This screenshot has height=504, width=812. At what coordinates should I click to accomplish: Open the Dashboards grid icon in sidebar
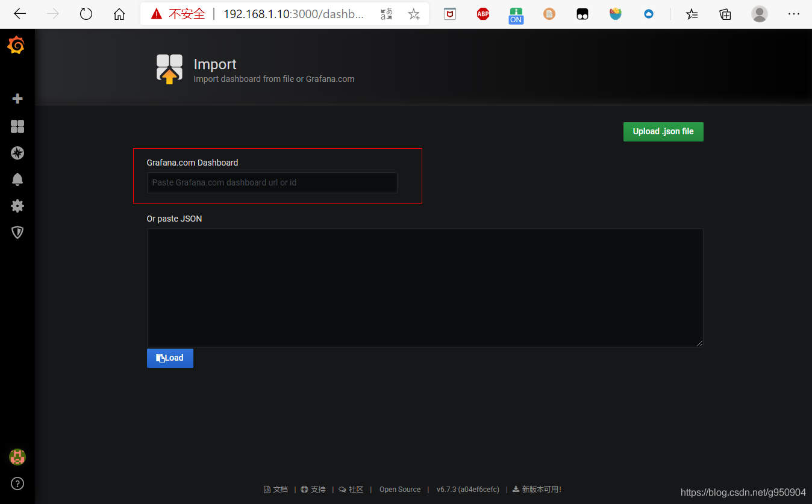pyautogui.click(x=17, y=126)
